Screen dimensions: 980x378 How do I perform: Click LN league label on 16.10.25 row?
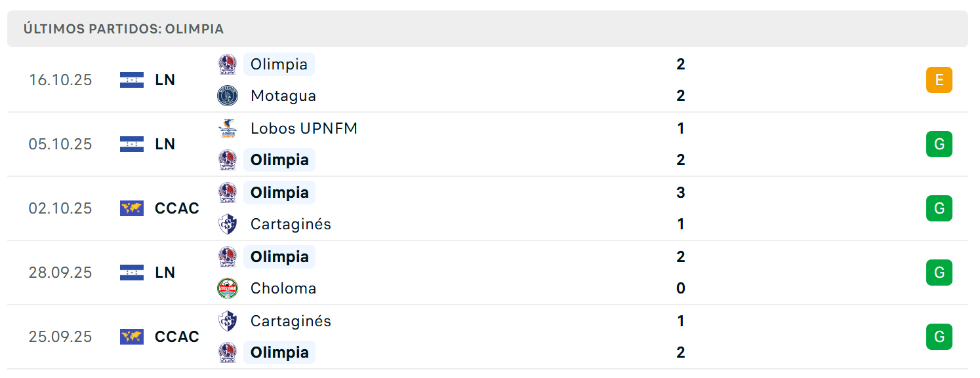coord(165,80)
